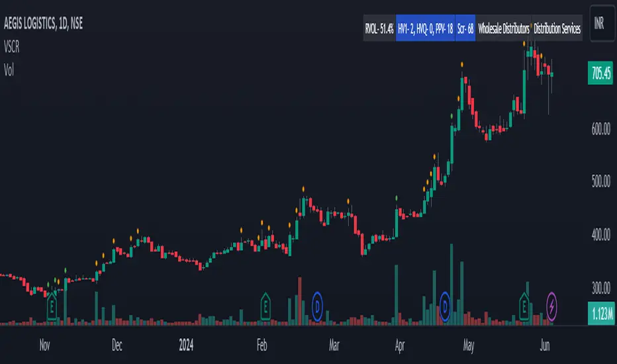Click the 600.00 price axis label
This screenshot has width=617, height=364.
(601, 129)
